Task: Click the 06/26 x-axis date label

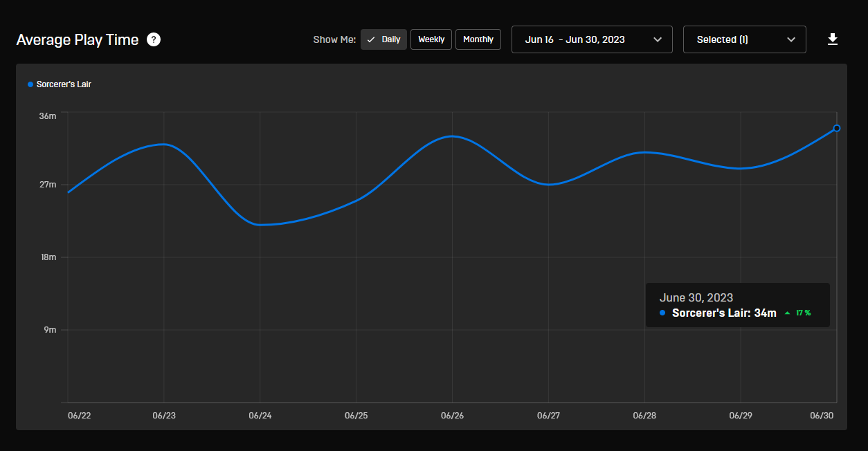Action: coord(452,416)
